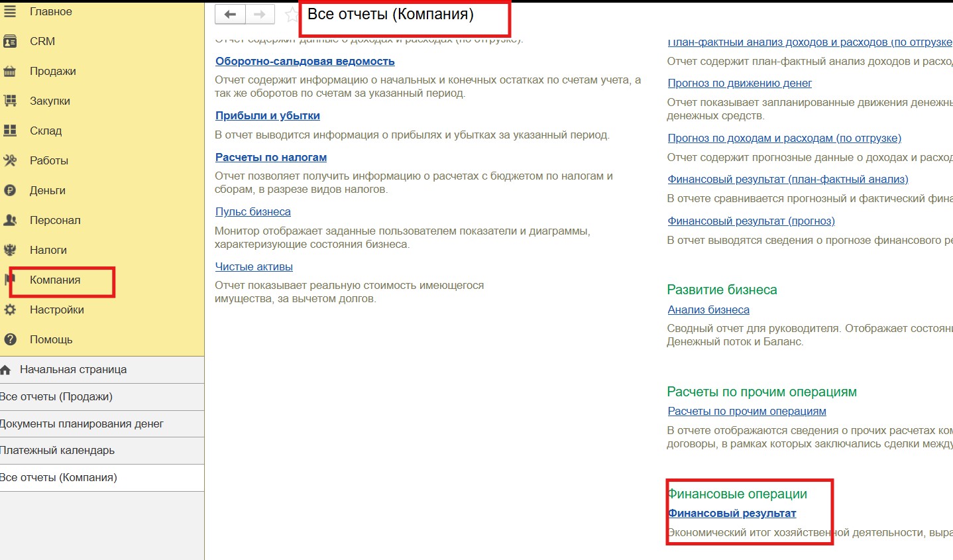The image size is (953, 560).
Task: Click the Деньги coin icon
Action: (x=10, y=190)
